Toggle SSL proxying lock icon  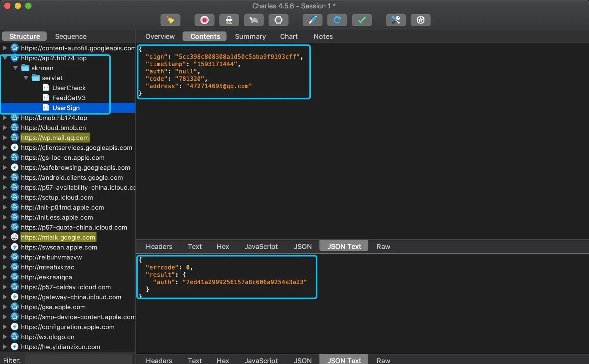point(229,20)
